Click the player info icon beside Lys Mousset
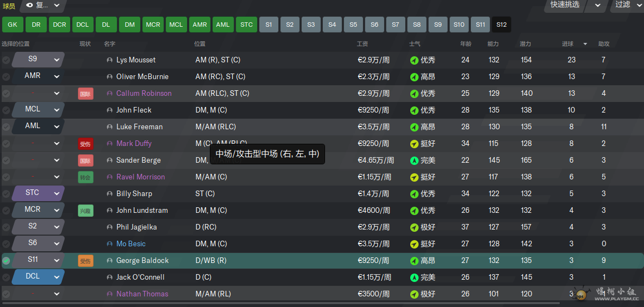The width and height of the screenshot is (644, 307). point(110,60)
